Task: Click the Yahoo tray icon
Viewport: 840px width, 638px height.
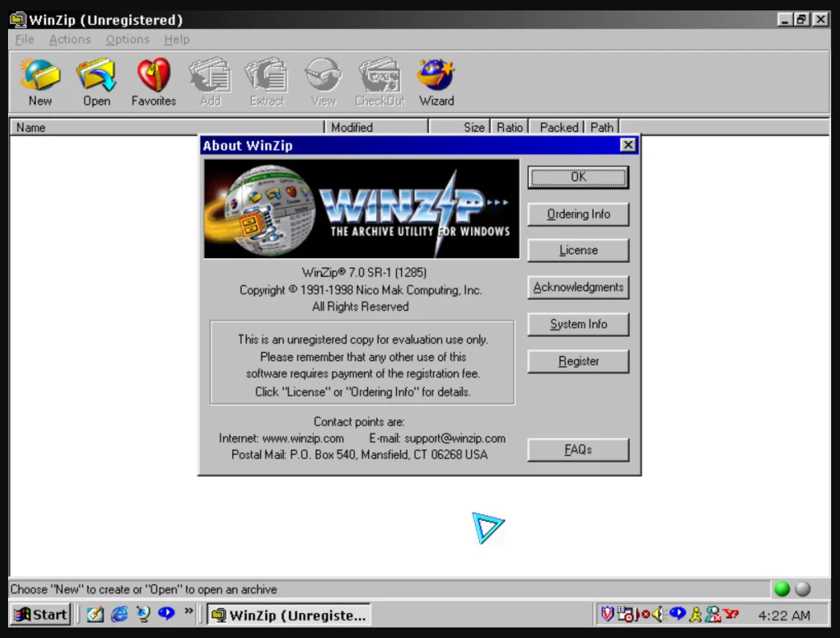Action: pos(731,614)
